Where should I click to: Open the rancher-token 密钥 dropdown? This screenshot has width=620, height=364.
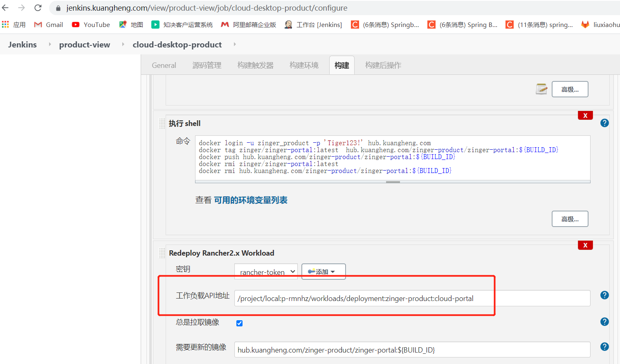(x=266, y=271)
